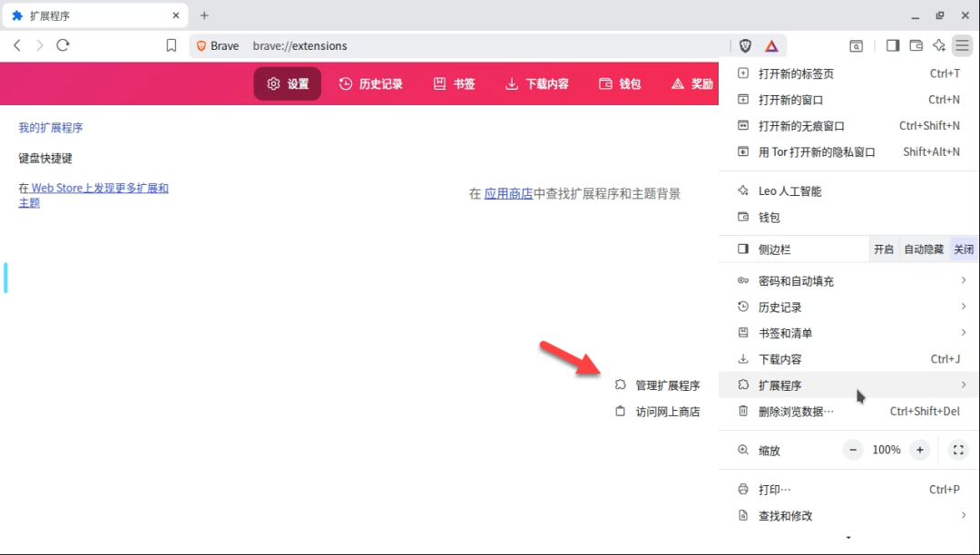Viewport: 980px width, 555px height.
Task: Set sidebar to 关闭
Action: pyautogui.click(x=963, y=249)
